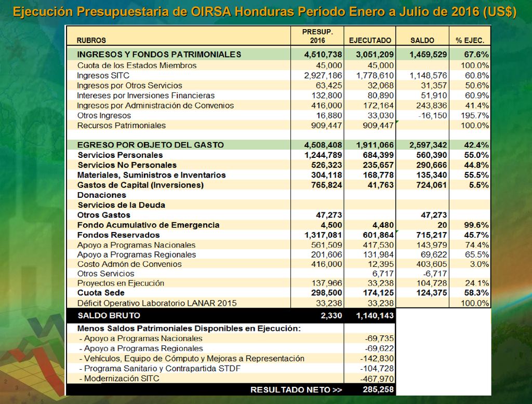This screenshot has height=404, width=532.
Task: Click 'Costo Admón de Convenios' label
Action: pos(129,264)
